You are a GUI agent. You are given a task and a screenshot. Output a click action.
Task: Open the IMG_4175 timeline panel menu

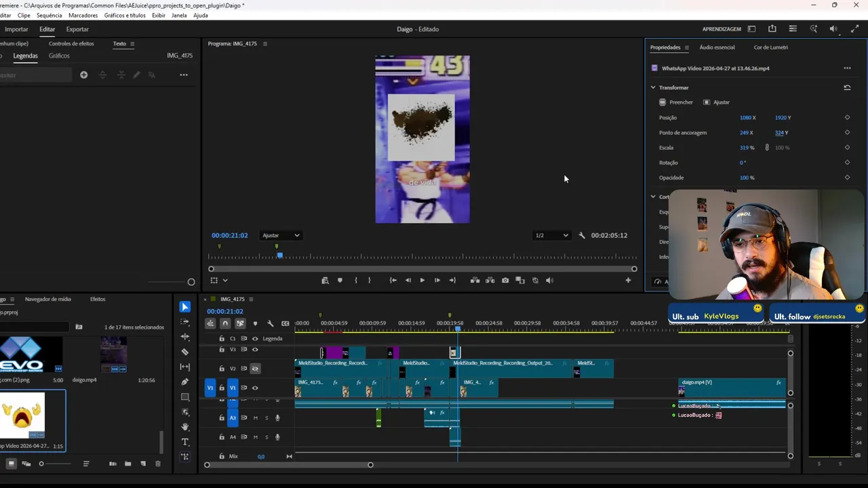(x=251, y=299)
